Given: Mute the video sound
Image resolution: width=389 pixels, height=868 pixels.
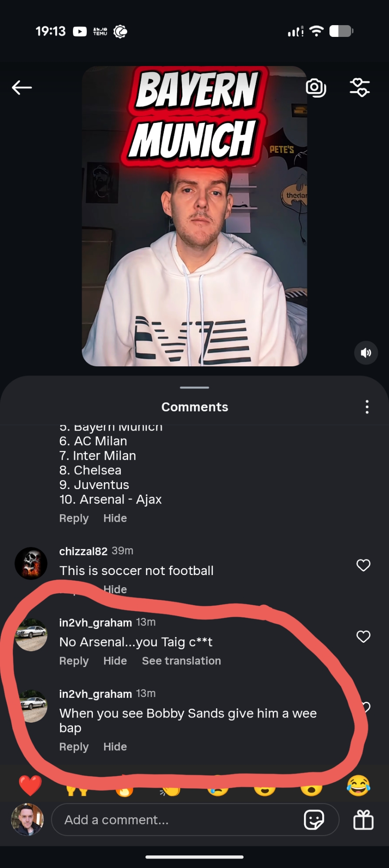Looking at the screenshot, I should [366, 353].
